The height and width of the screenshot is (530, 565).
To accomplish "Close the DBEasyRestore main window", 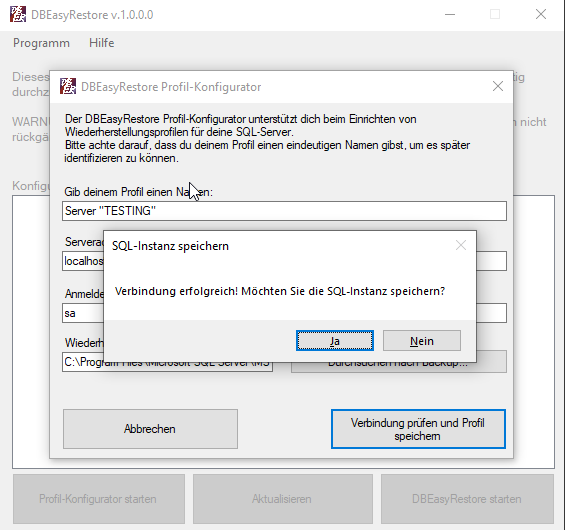I will (540, 14).
